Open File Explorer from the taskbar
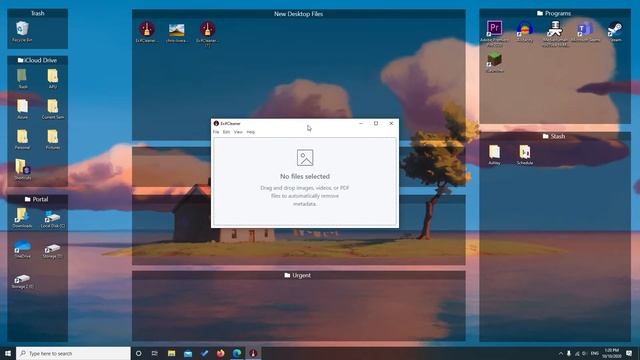Viewport: 640px width, 360px height. (x=171, y=353)
